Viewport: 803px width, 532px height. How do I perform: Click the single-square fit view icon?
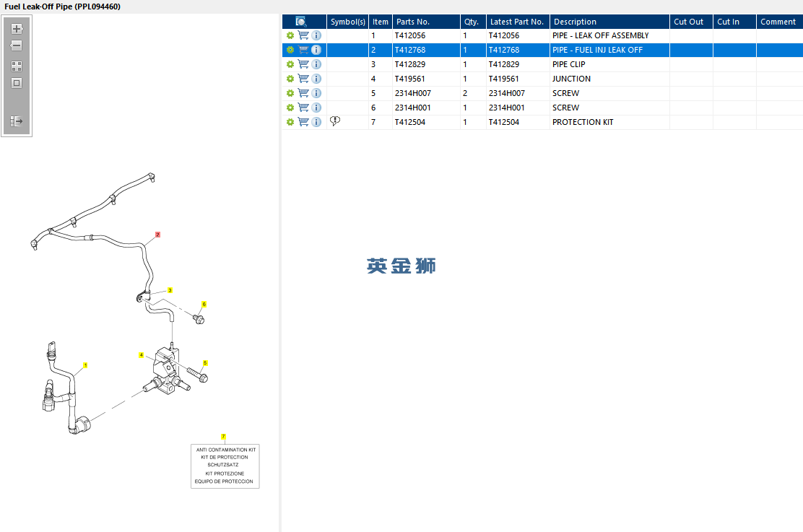click(x=17, y=83)
